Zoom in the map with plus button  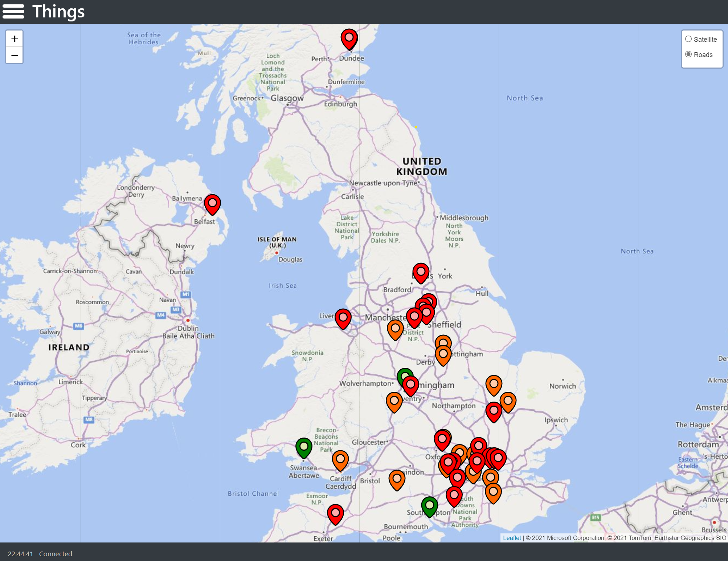(x=15, y=39)
